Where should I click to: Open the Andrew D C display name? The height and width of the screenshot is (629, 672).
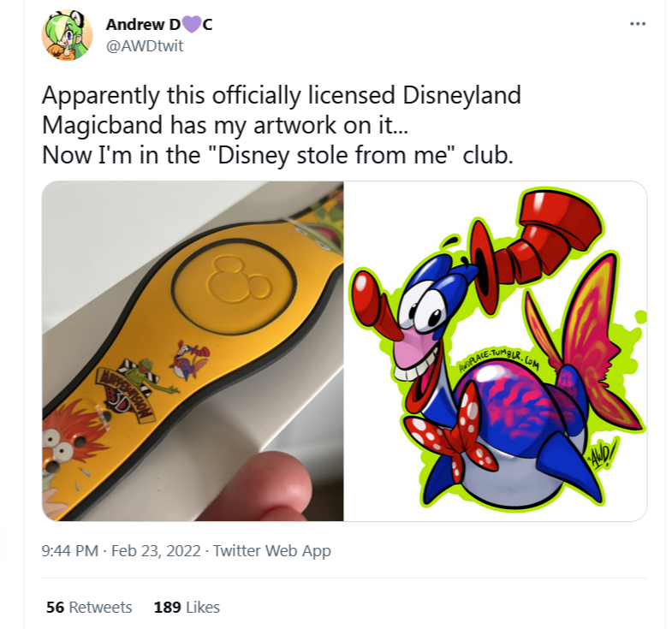pyautogui.click(x=159, y=25)
